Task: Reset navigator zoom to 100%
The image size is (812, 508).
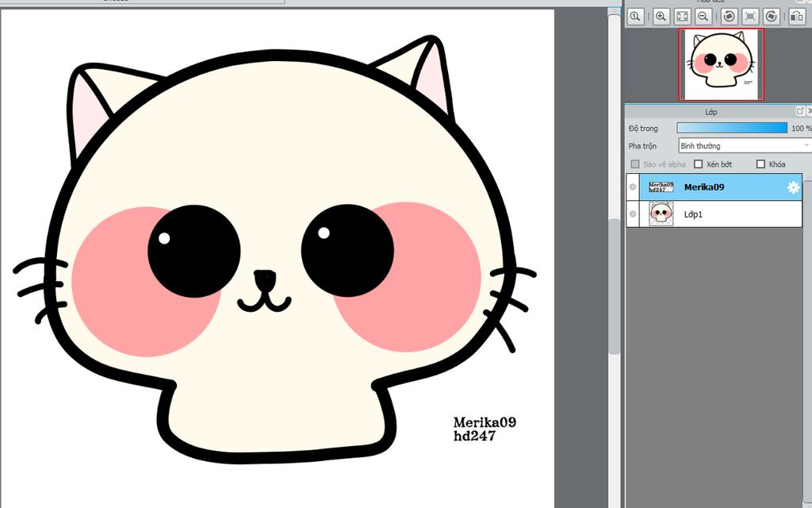Action: [x=635, y=17]
